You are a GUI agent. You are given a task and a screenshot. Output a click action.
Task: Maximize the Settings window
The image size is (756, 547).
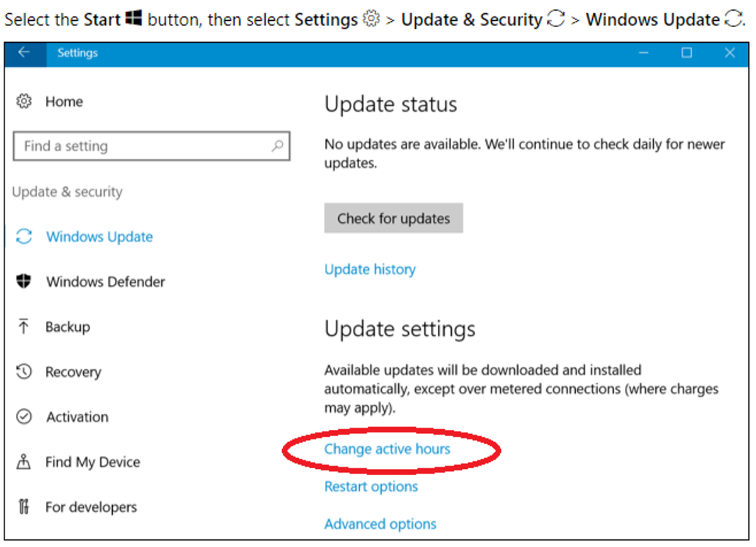pyautogui.click(x=687, y=53)
